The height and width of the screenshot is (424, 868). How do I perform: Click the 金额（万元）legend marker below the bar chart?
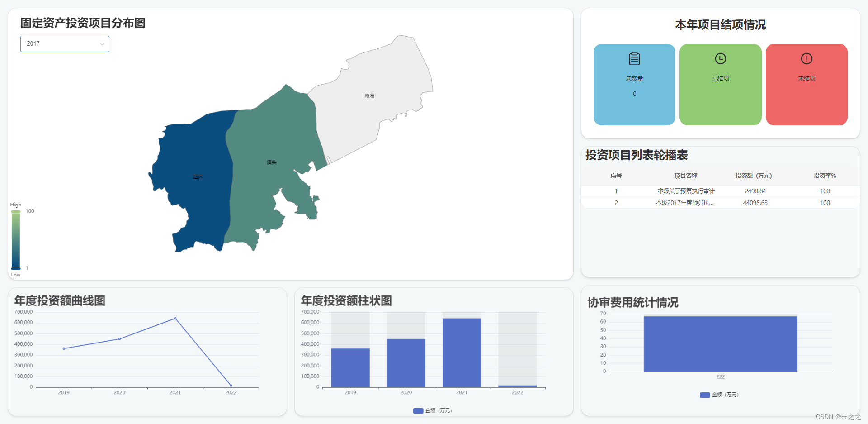[x=418, y=411]
